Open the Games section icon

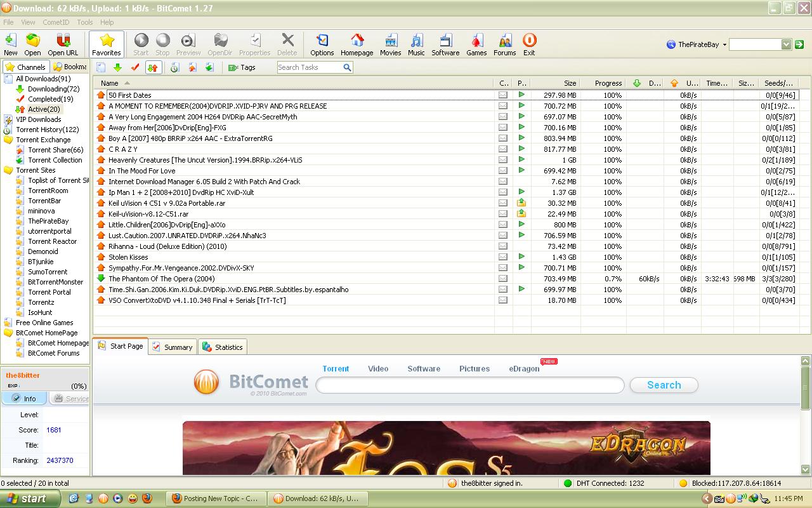[476, 43]
